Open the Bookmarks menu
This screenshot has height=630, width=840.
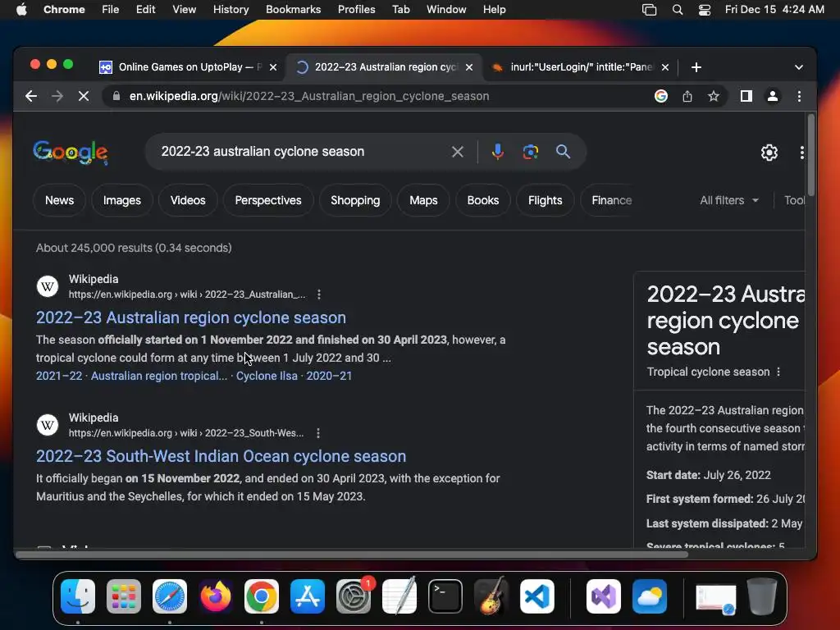(x=293, y=10)
